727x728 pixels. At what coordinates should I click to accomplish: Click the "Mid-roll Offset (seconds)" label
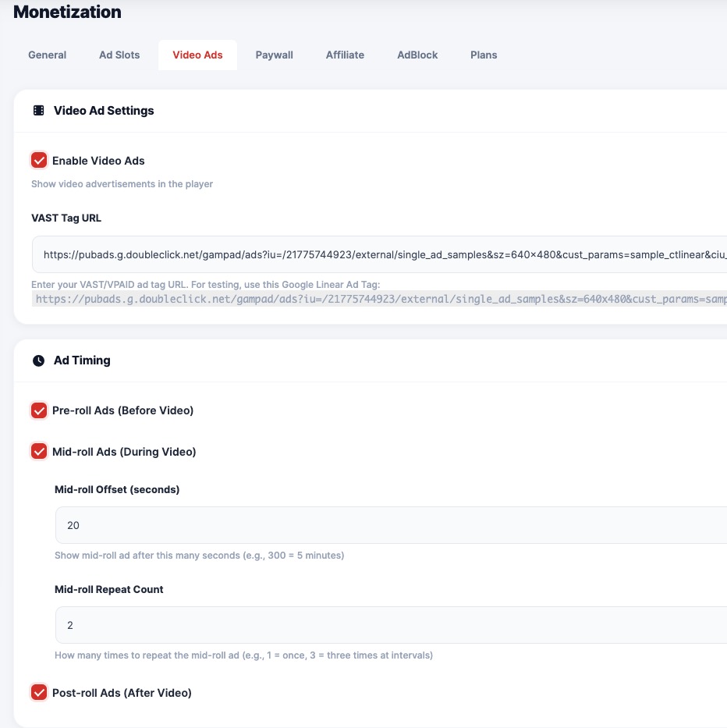(x=117, y=490)
